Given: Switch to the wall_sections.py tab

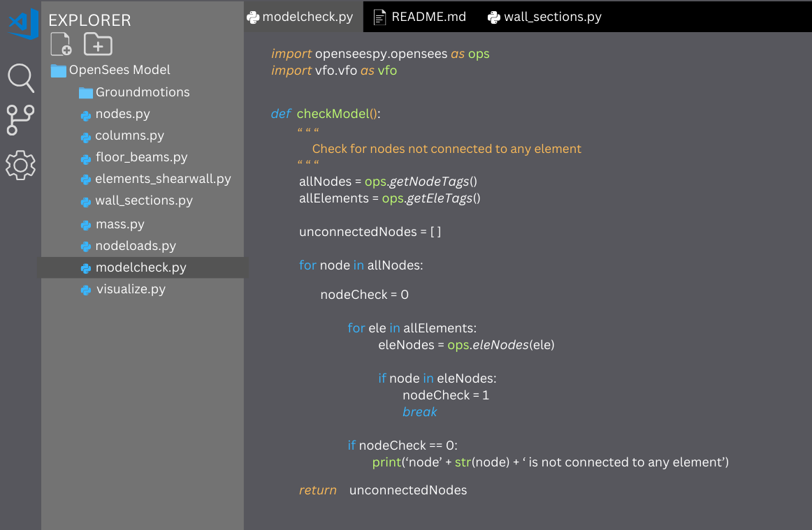Looking at the screenshot, I should click(x=552, y=17).
